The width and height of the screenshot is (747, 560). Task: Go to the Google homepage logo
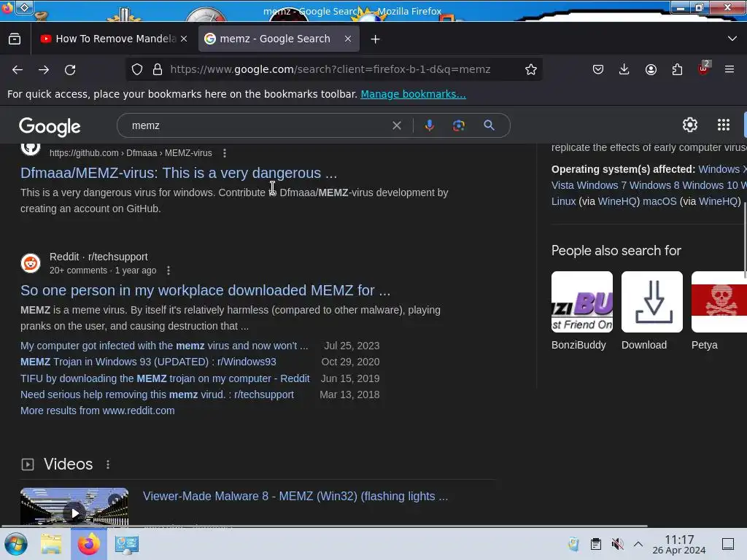coord(50,127)
